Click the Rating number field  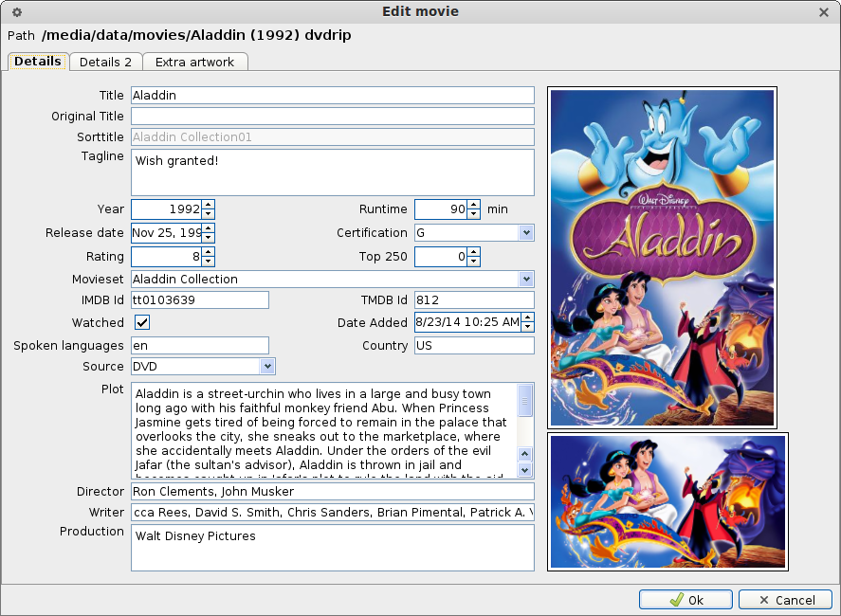tap(167, 256)
